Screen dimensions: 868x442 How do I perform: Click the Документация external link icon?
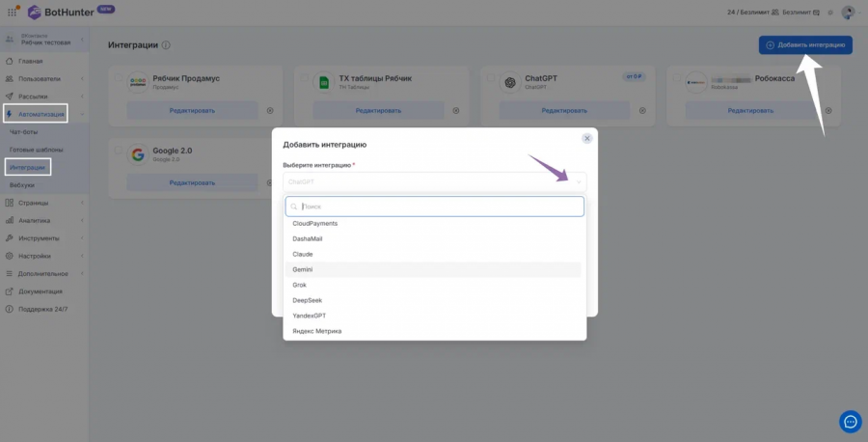[x=9, y=291]
